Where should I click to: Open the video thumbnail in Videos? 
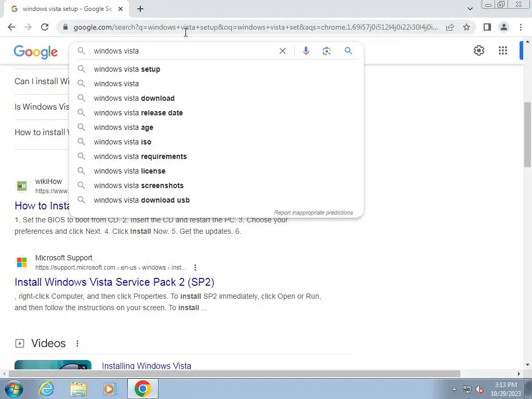[53, 365]
